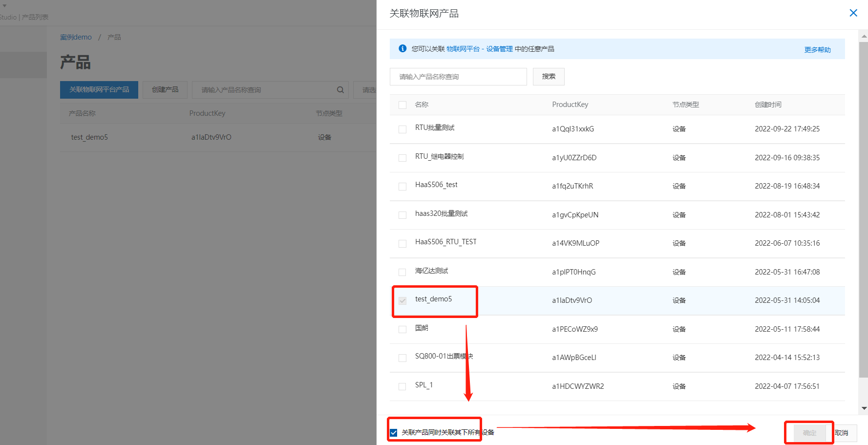Click 创建产品 button in background page
This screenshot has height=445, width=868.
tap(165, 90)
